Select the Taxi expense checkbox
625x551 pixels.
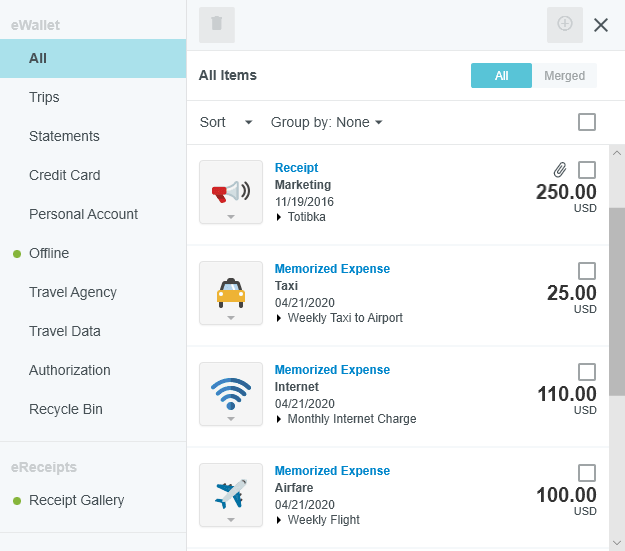587,271
